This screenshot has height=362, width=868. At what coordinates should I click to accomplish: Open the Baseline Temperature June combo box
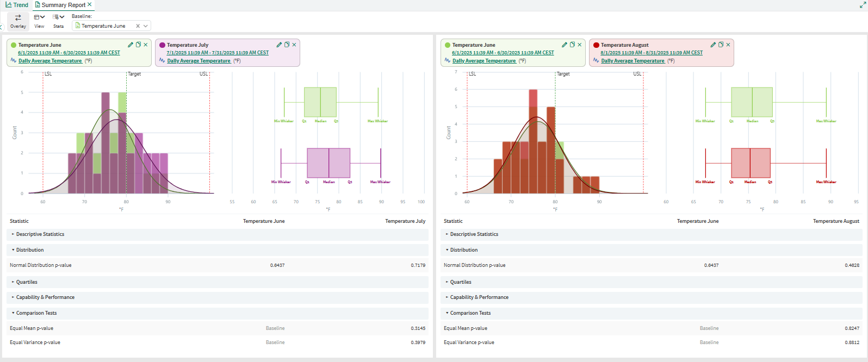pyautogui.click(x=111, y=26)
